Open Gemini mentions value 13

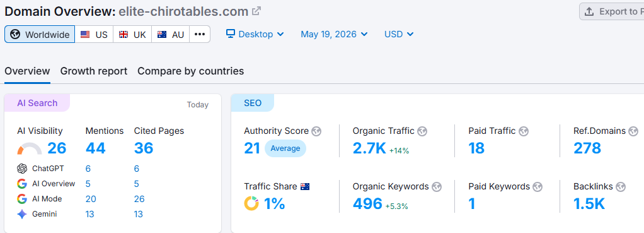pyautogui.click(x=90, y=215)
